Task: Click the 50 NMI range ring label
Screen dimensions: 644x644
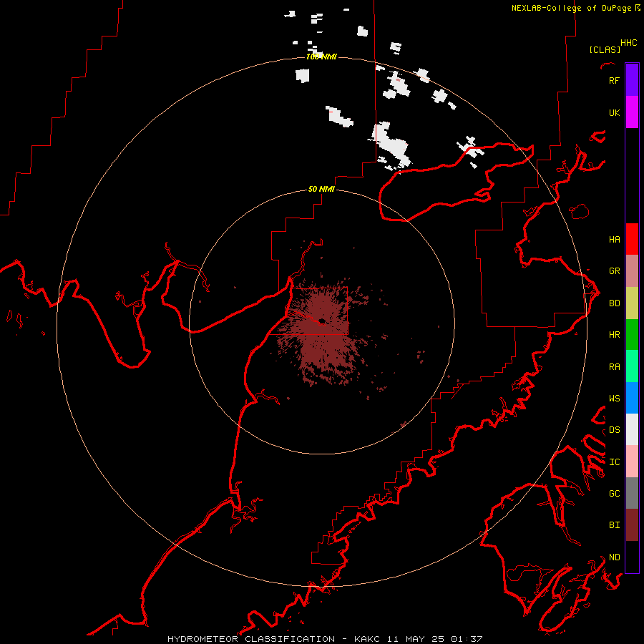Action: click(321, 189)
